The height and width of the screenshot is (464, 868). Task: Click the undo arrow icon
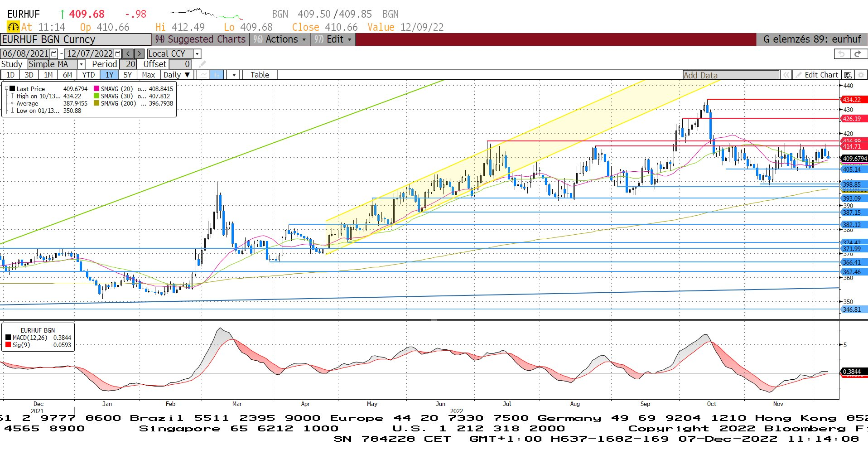coord(841,54)
